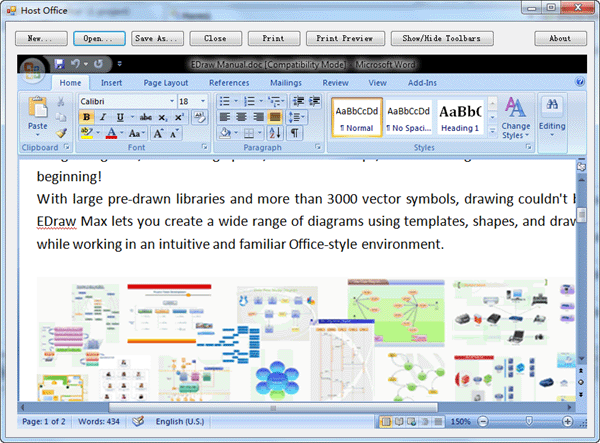Click the Decrease Indent icon
The height and width of the screenshot is (443, 600).
(x=298, y=101)
